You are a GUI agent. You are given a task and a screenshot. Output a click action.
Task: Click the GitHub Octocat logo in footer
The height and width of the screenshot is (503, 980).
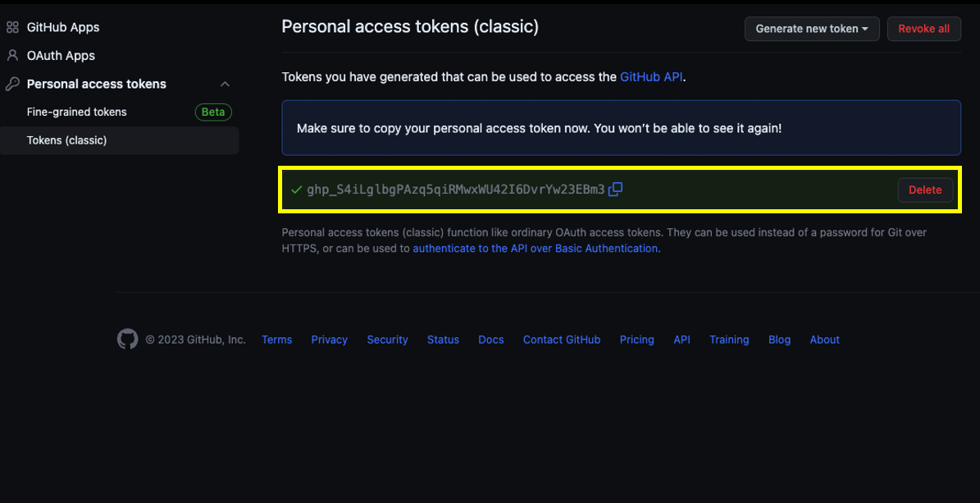tap(127, 339)
